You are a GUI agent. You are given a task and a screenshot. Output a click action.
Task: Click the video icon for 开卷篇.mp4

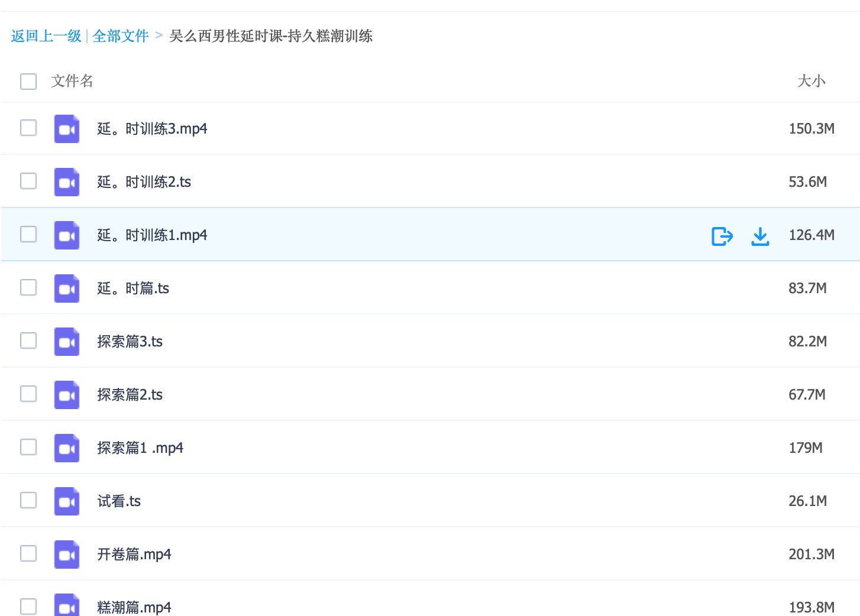click(x=67, y=555)
